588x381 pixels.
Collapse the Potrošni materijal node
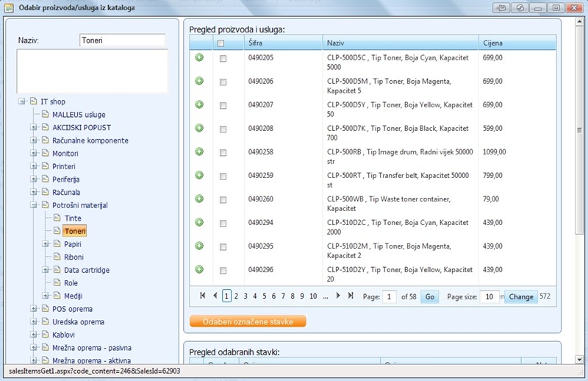click(34, 205)
